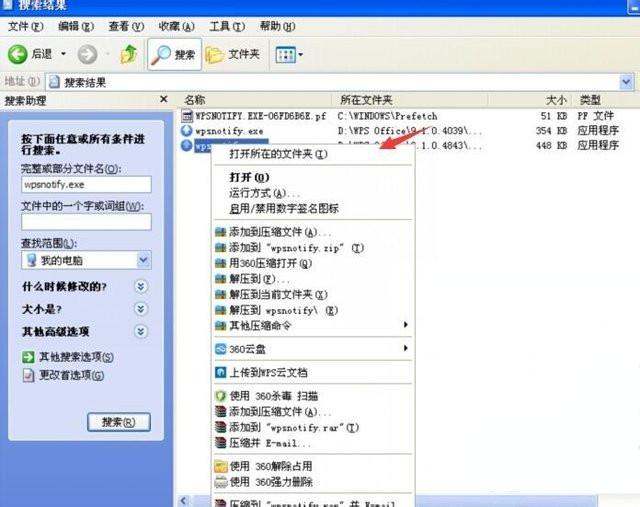The width and height of the screenshot is (640, 507).
Task: Open the 收藏(A) menu
Action: (176, 27)
